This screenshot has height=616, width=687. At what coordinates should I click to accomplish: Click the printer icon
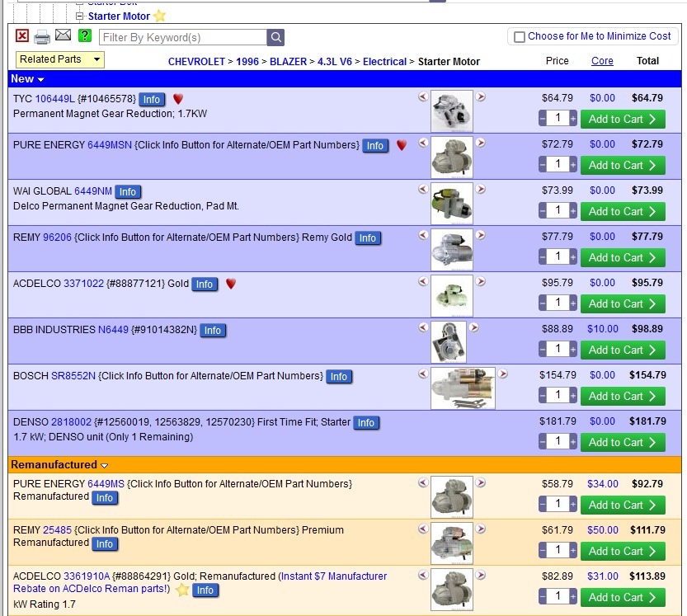click(42, 36)
